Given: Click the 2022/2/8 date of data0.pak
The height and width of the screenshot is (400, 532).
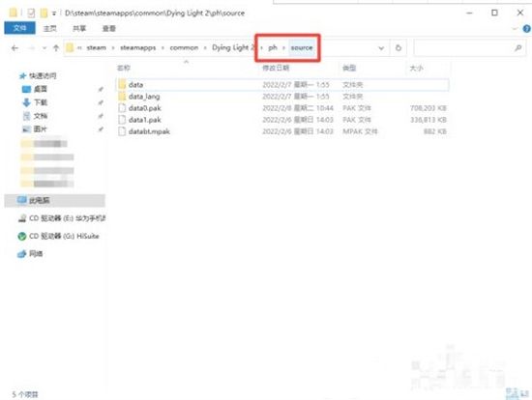Looking at the screenshot, I should point(298,108).
